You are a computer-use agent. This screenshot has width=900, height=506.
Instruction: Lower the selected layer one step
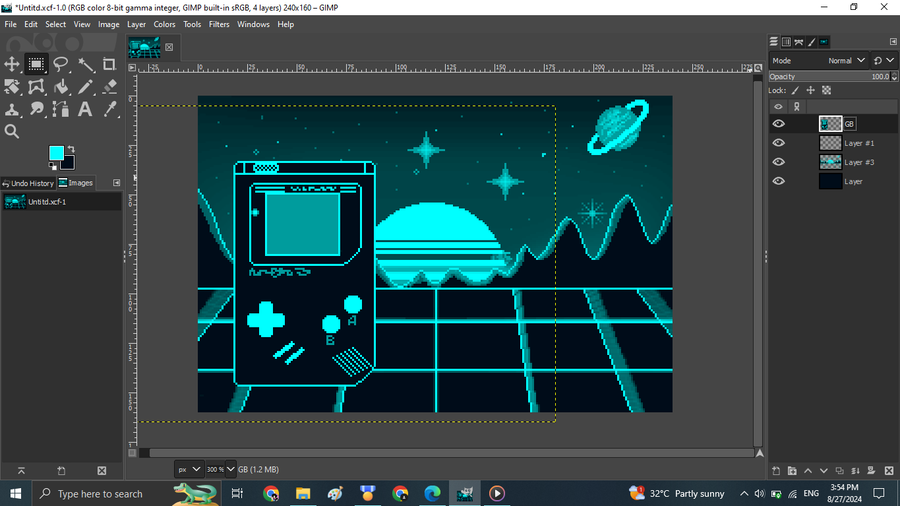824,470
